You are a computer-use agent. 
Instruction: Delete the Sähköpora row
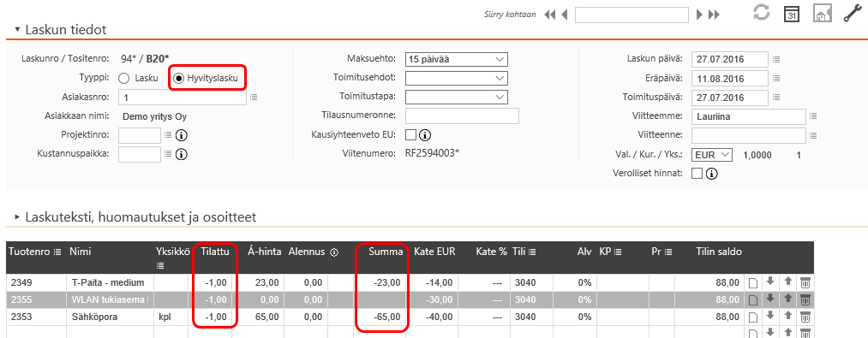(x=805, y=317)
